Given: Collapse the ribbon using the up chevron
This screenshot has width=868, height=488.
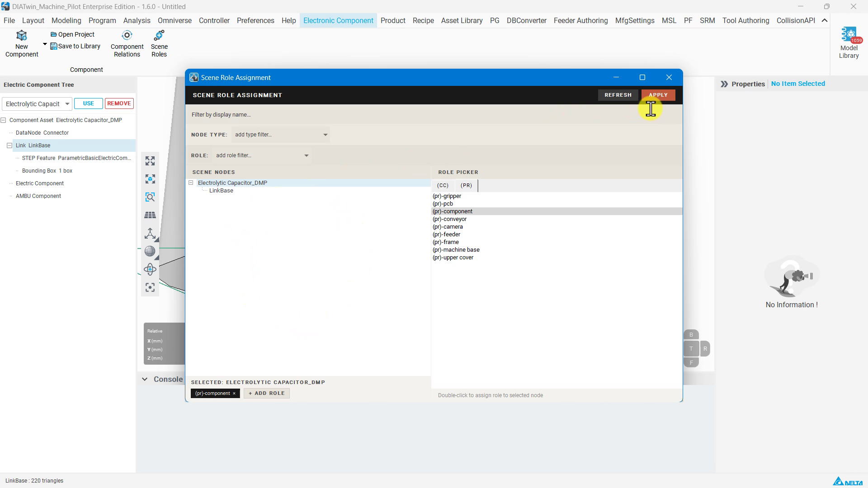Looking at the screenshot, I should click(825, 20).
